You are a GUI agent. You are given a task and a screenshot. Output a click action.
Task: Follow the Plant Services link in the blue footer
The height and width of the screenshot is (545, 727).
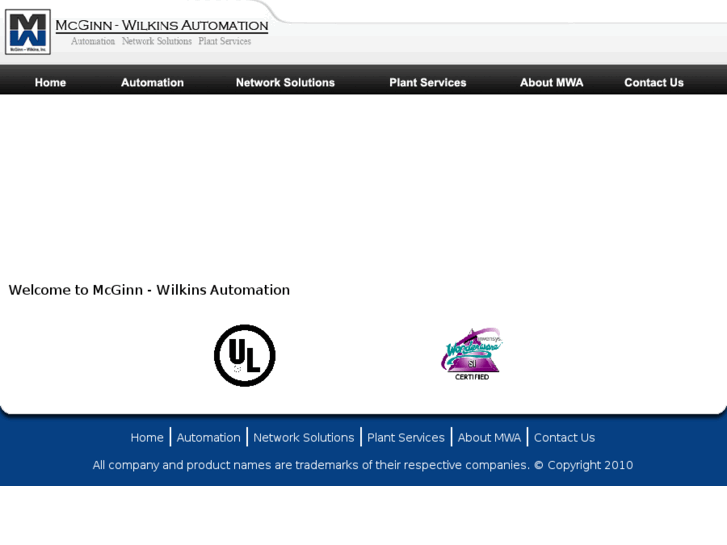[x=406, y=437]
